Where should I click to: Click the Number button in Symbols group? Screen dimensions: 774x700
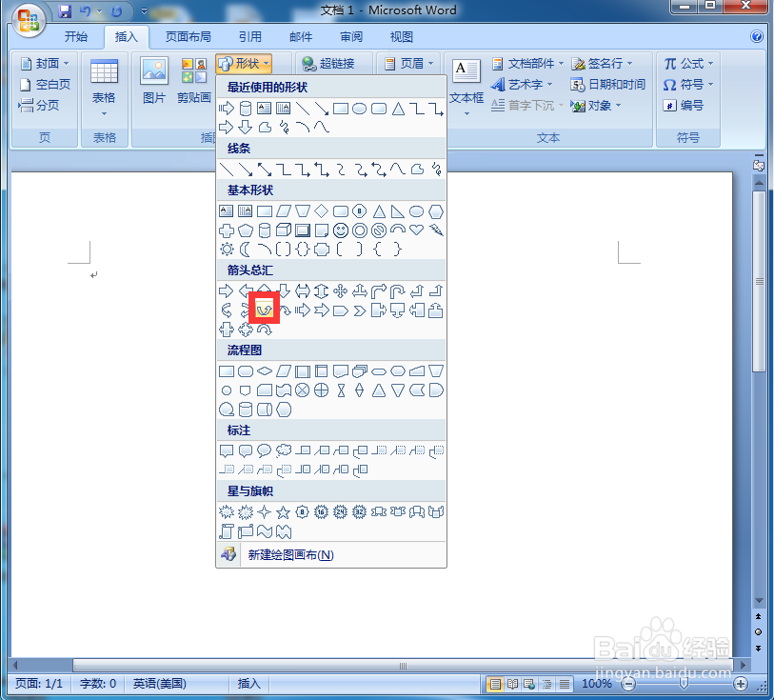pyautogui.click(x=684, y=105)
